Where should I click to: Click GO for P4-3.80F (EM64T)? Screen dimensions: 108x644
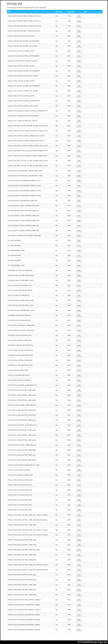click(x=79, y=260)
